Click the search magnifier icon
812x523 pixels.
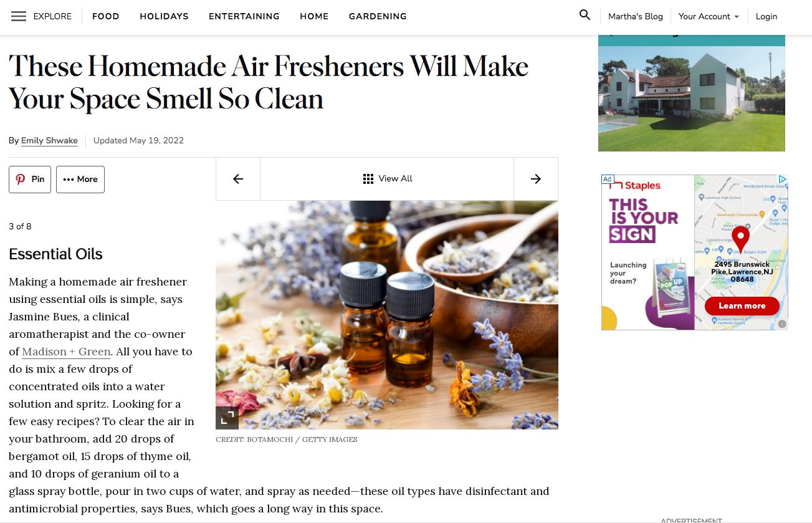tap(585, 15)
